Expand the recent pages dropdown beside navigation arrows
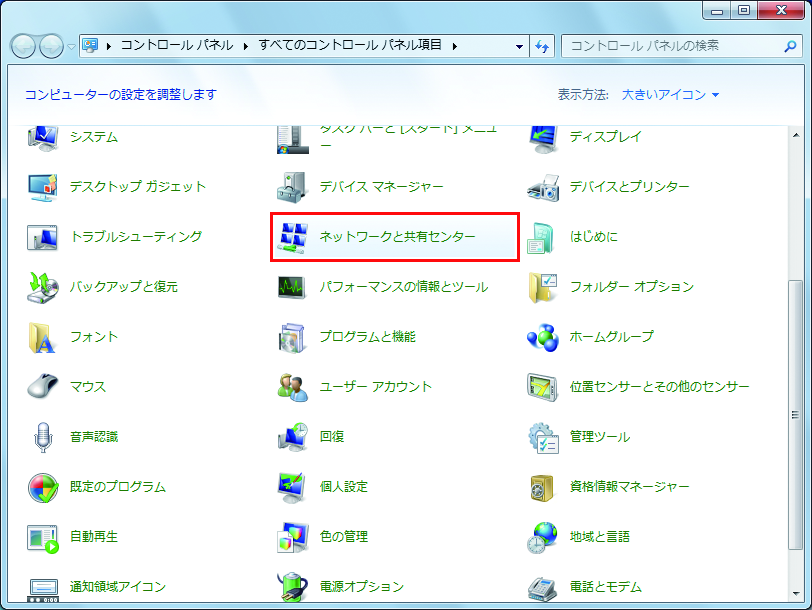The width and height of the screenshot is (812, 610). click(71, 46)
